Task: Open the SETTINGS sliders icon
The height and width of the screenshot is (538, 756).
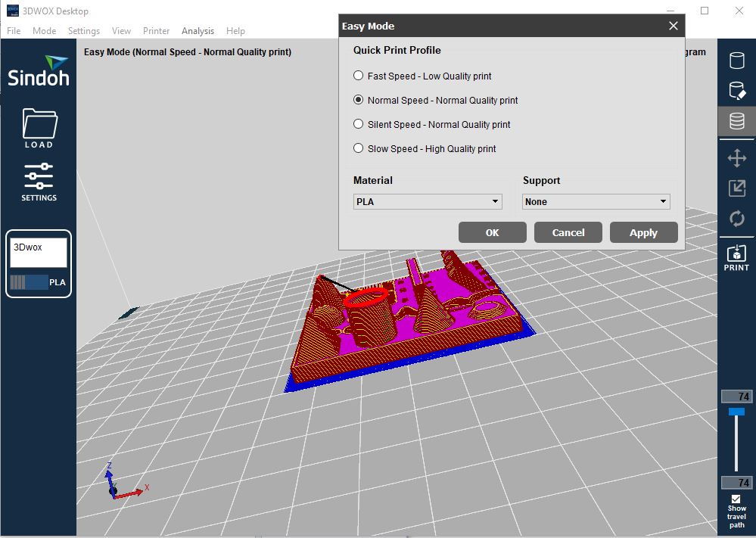Action: (x=39, y=182)
